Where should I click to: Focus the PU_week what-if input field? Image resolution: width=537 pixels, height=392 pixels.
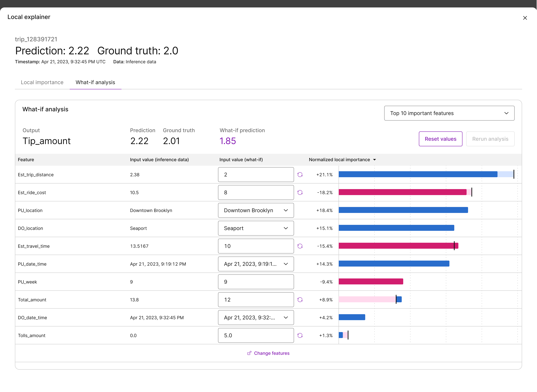(256, 282)
